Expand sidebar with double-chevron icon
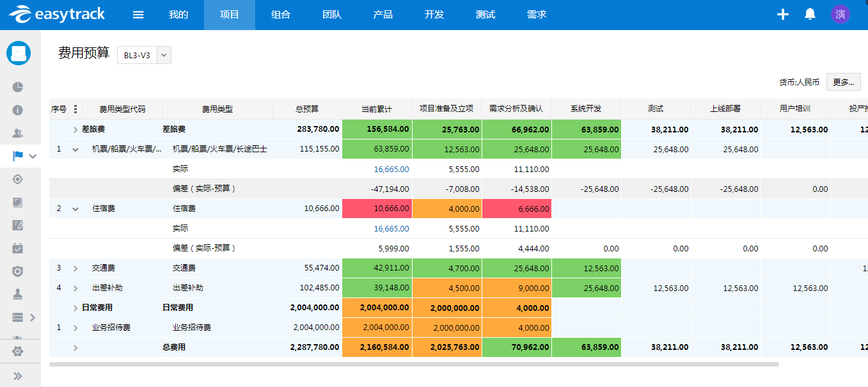This screenshot has width=868, height=387. [18, 376]
